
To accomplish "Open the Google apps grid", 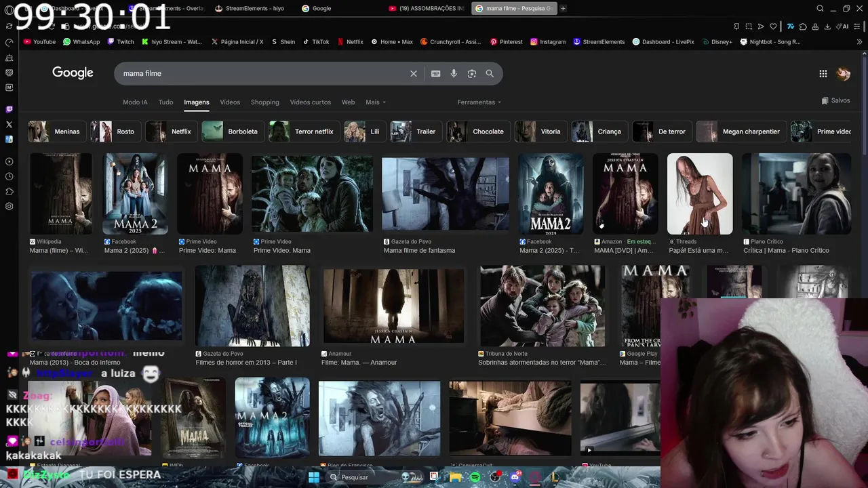I will pos(823,74).
